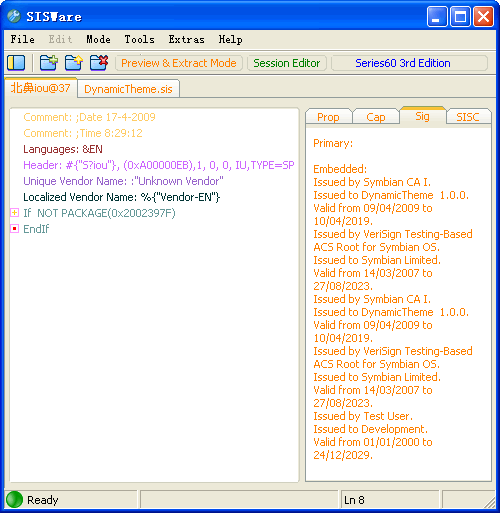
Task: Click the SISWare application title icon
Action: [14, 16]
